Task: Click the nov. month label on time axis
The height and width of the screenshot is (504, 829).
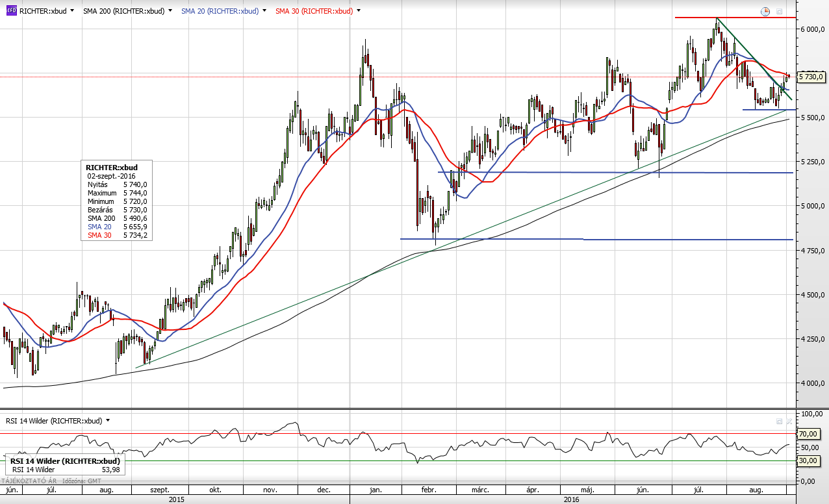Action: [271, 490]
